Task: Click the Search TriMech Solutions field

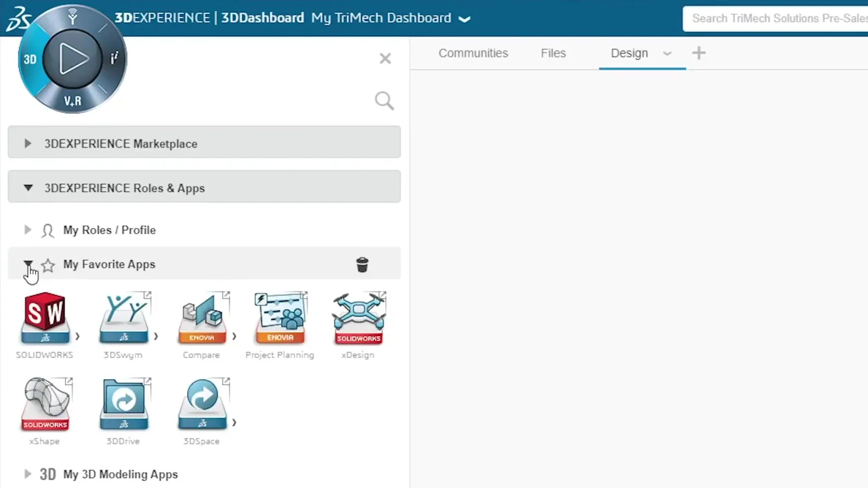Action: point(775,18)
